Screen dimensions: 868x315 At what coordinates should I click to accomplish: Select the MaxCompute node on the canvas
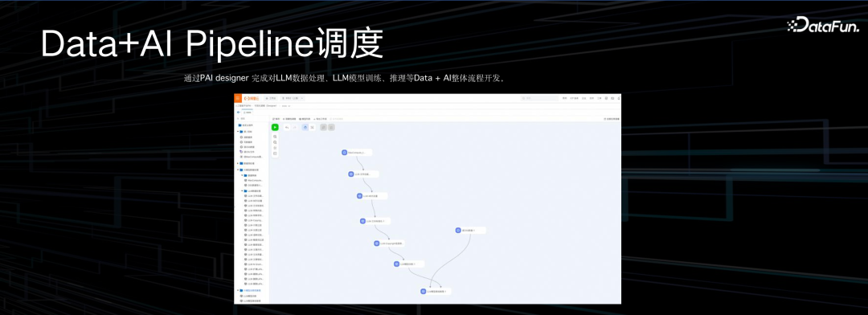tap(357, 152)
